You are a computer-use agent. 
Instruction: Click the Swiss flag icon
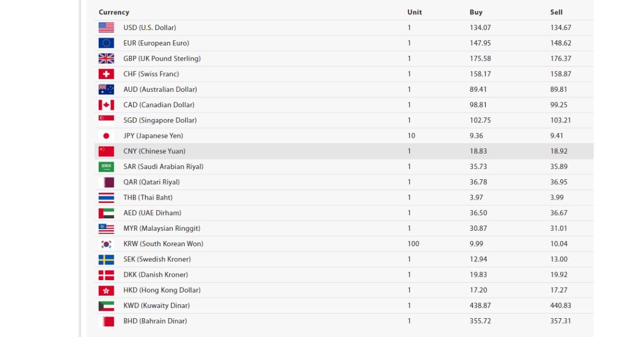[x=106, y=74]
